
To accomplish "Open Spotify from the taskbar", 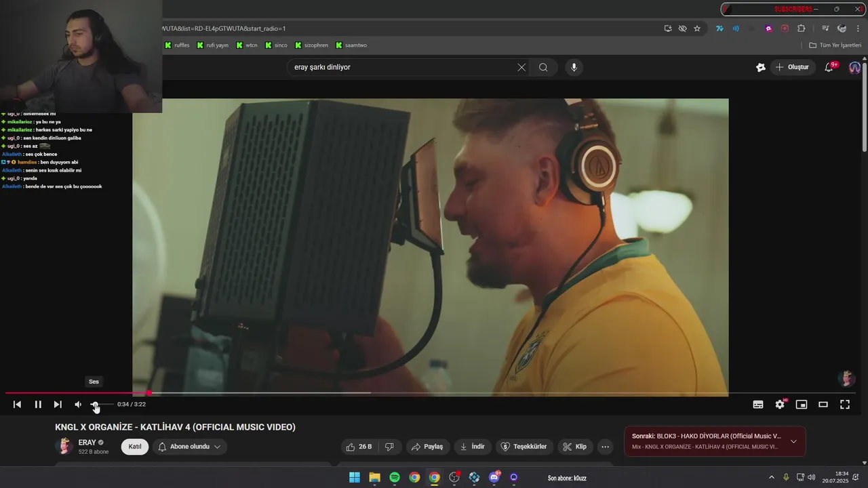I will [x=395, y=478].
